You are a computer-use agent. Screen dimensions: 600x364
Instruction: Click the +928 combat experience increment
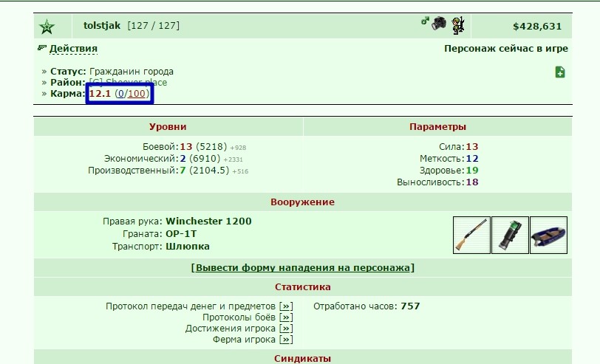(238, 148)
